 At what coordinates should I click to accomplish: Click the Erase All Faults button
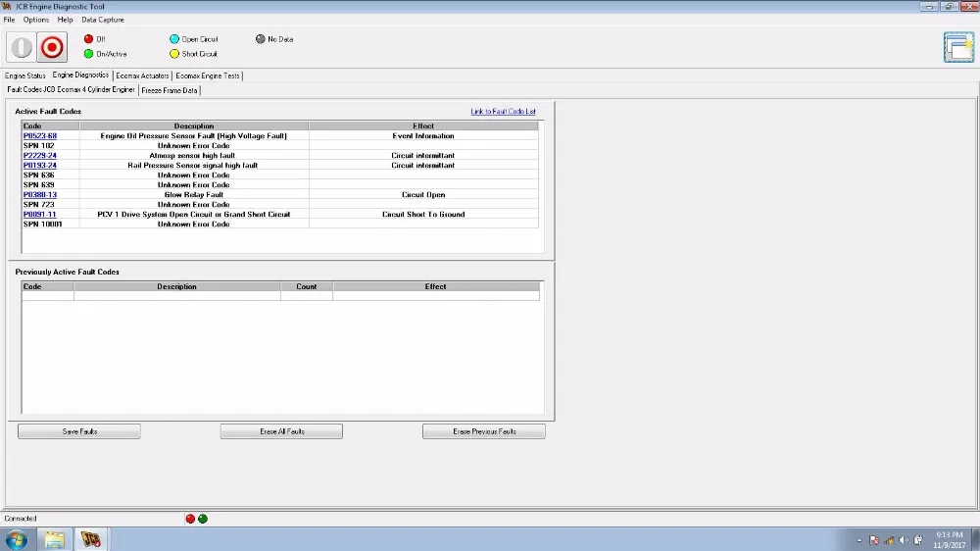[x=281, y=431]
